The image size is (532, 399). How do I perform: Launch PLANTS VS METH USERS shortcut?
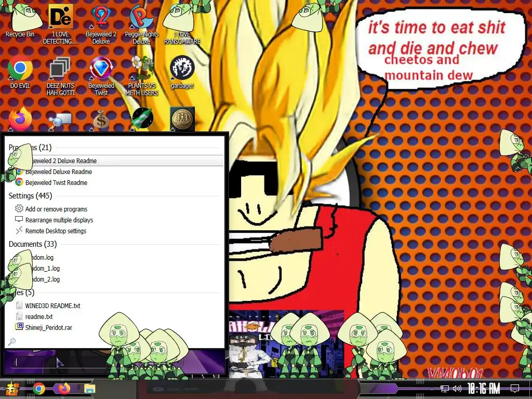pyautogui.click(x=141, y=76)
